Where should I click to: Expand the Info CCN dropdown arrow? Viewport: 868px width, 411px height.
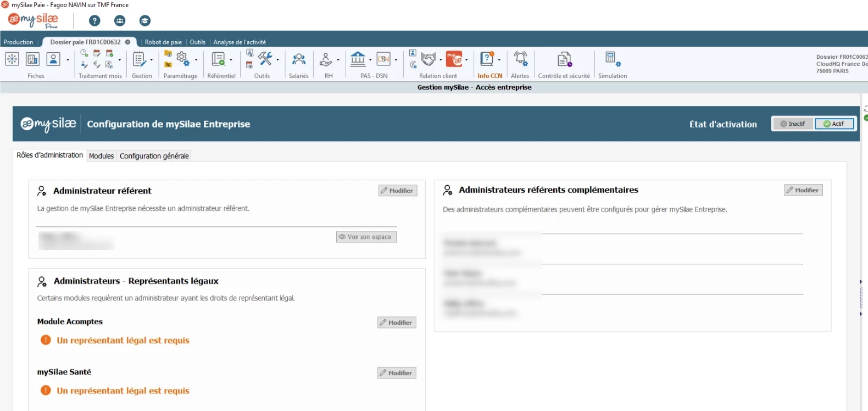pyautogui.click(x=499, y=60)
